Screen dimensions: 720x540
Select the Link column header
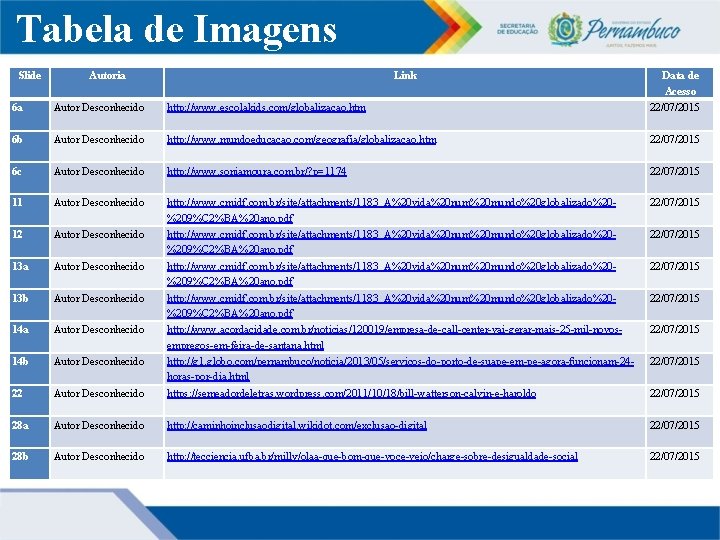pyautogui.click(x=405, y=83)
